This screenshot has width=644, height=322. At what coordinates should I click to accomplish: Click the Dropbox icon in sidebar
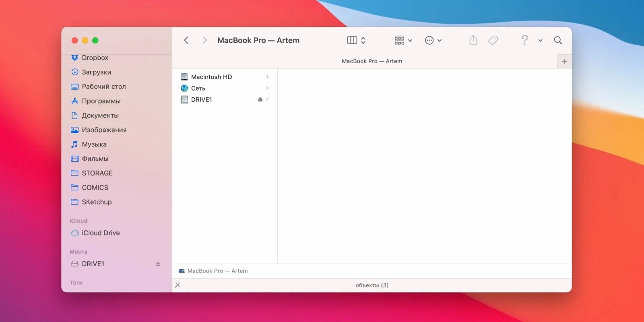click(x=74, y=58)
